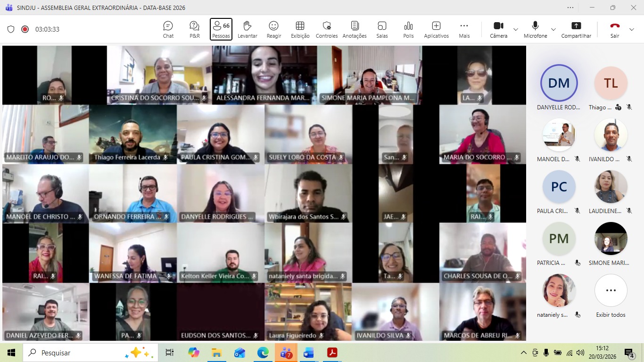The image size is (644, 362).
Task: Expand the Sair leave options arrow
Action: 632,29
